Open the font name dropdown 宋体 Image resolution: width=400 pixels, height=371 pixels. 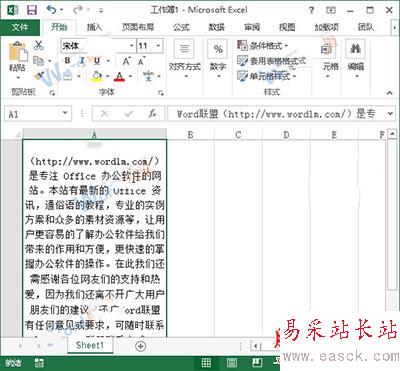tap(132, 45)
